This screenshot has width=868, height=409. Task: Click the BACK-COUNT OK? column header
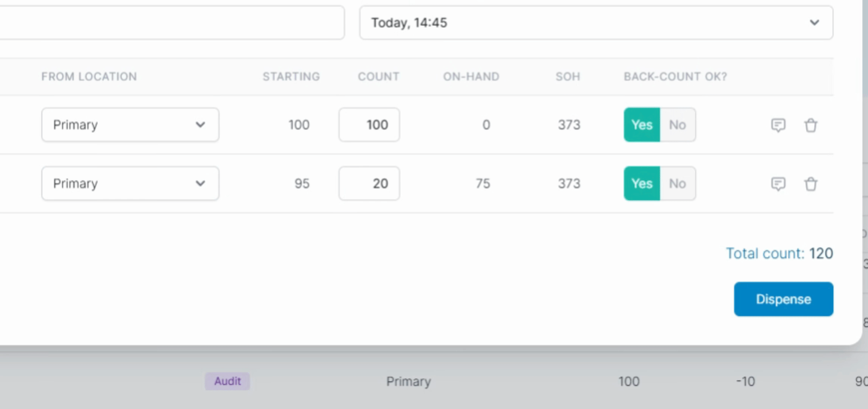pyautogui.click(x=675, y=76)
